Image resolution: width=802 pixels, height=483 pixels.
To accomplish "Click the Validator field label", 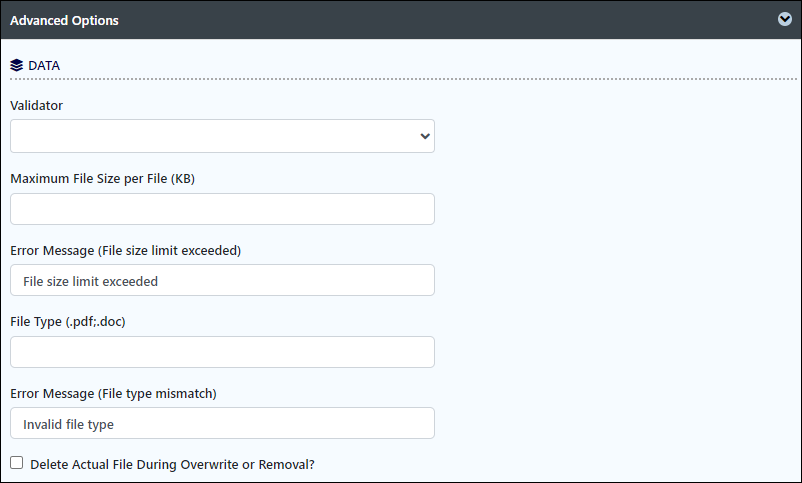I will [x=36, y=105].
